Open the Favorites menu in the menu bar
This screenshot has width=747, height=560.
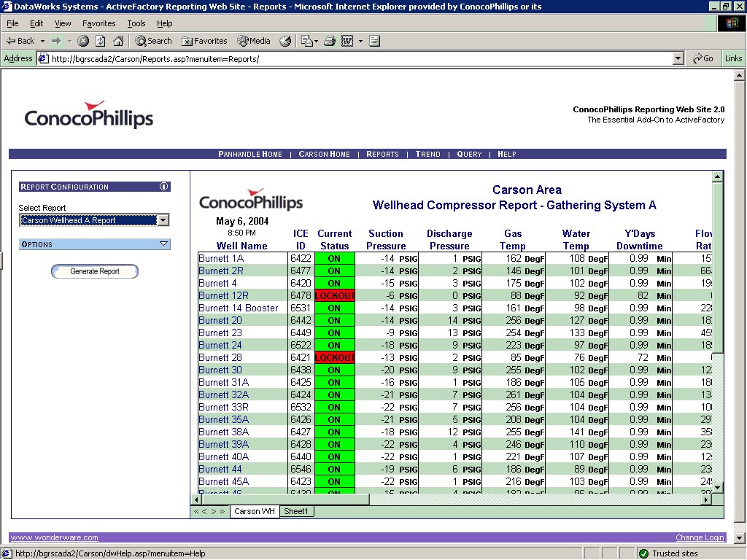click(x=98, y=23)
